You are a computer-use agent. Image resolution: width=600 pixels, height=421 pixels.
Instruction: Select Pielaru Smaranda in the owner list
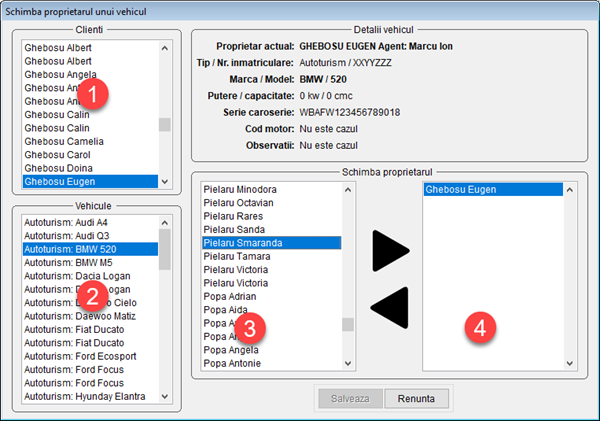click(242, 242)
